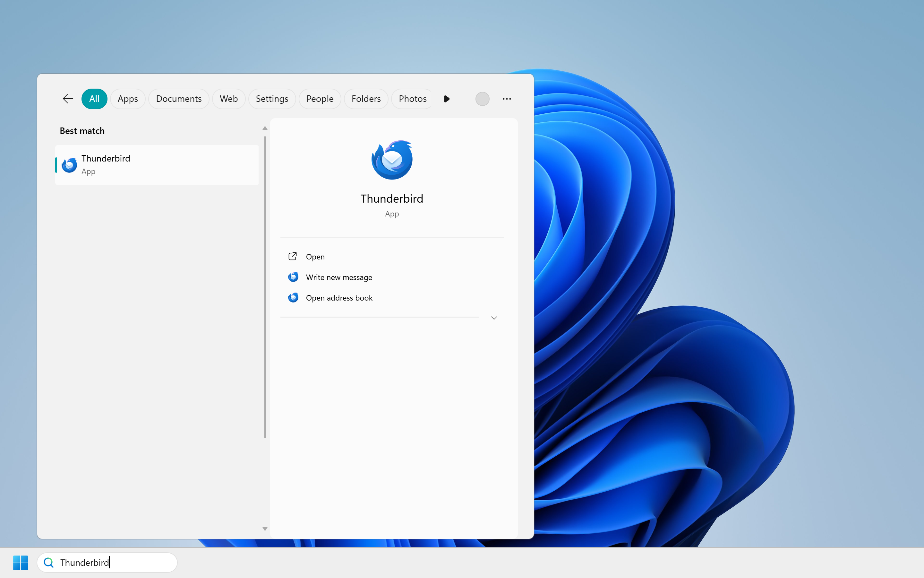Click the Open external-link icon
This screenshot has width=924, height=578.
(x=293, y=257)
